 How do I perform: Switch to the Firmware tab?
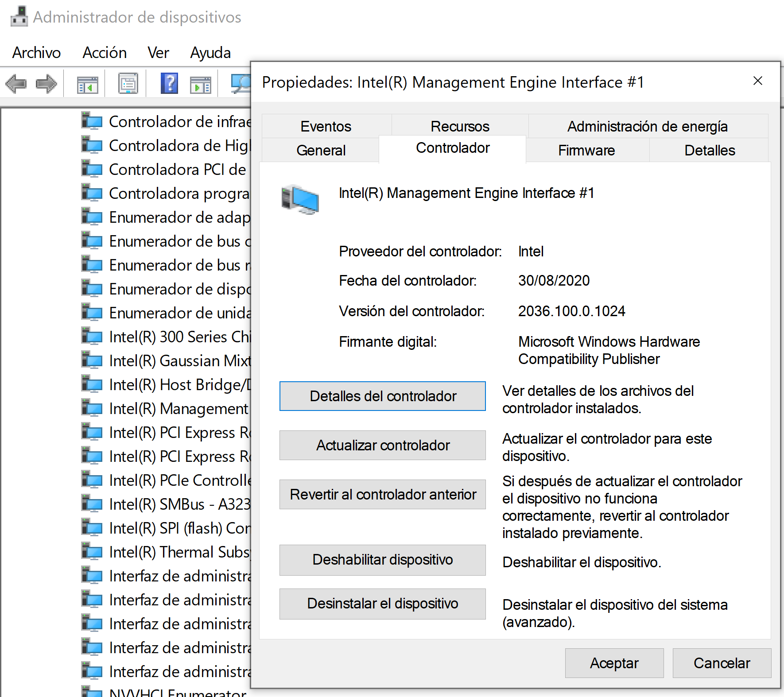(x=587, y=150)
